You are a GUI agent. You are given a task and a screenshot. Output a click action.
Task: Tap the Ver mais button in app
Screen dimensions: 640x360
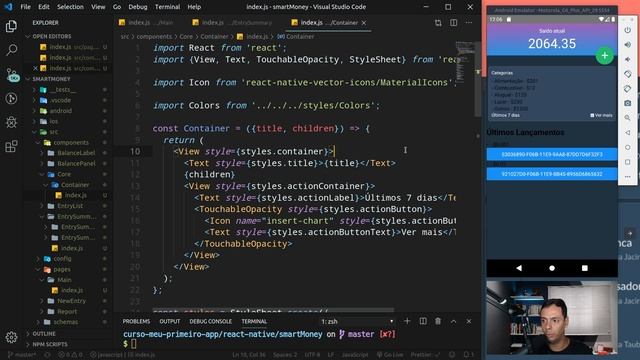601,116
